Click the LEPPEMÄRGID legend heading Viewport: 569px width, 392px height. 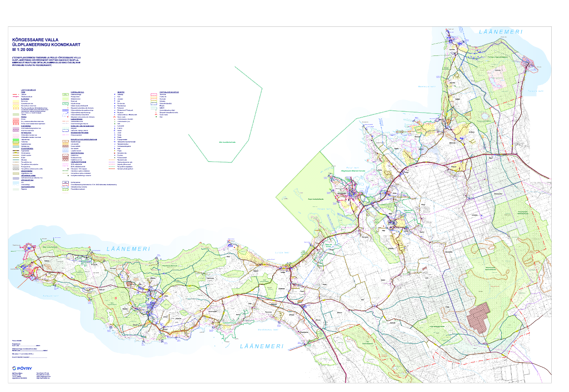click(x=29, y=90)
